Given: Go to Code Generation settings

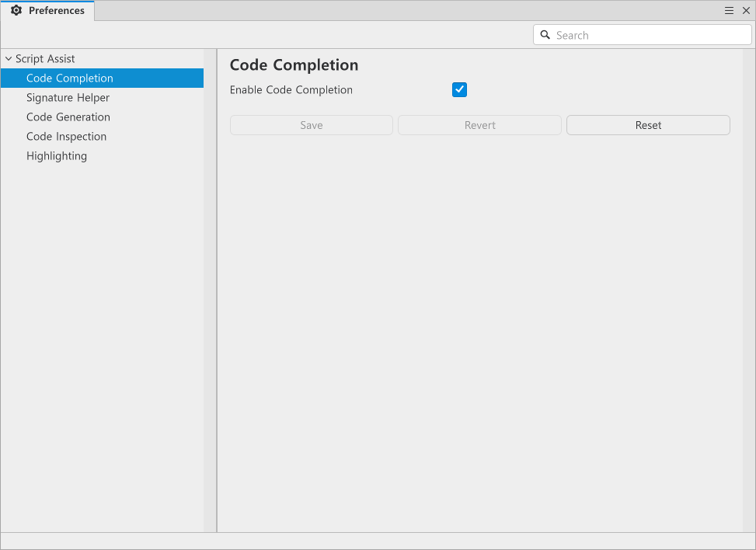Looking at the screenshot, I should [x=68, y=117].
